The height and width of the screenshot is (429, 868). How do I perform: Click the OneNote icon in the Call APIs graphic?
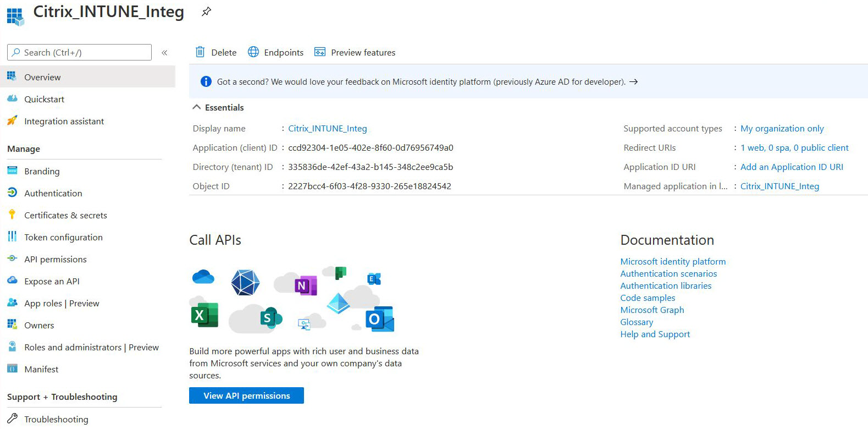click(x=305, y=285)
